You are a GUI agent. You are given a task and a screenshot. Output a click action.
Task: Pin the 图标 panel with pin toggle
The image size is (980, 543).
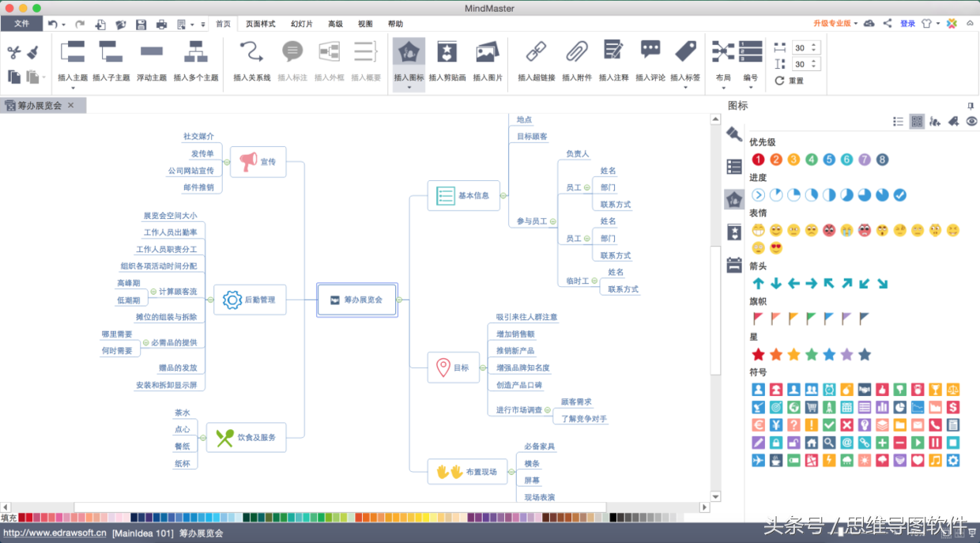(972, 106)
